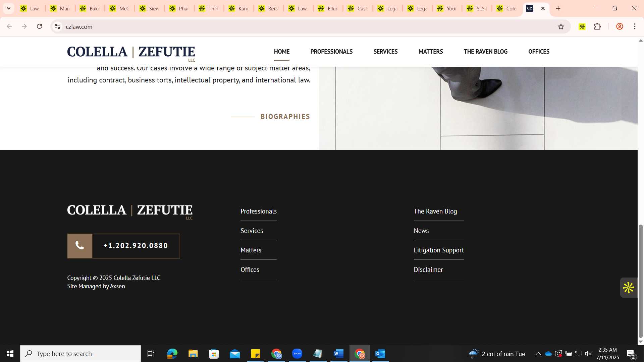Switch to the McC browser tab

point(119,8)
